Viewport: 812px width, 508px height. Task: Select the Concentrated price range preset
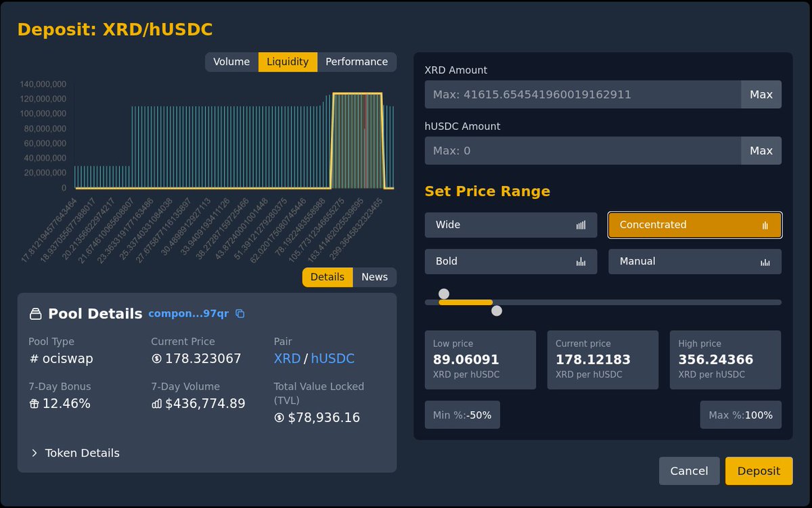[695, 225]
